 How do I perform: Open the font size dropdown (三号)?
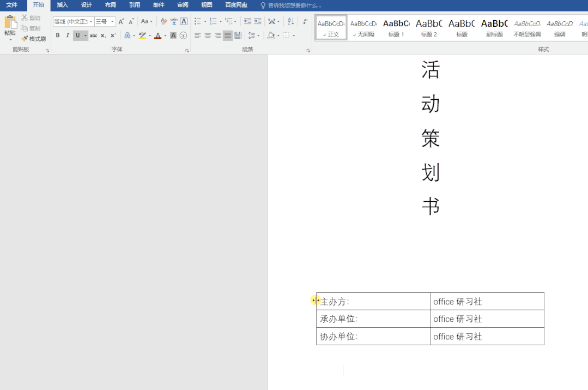(112, 21)
